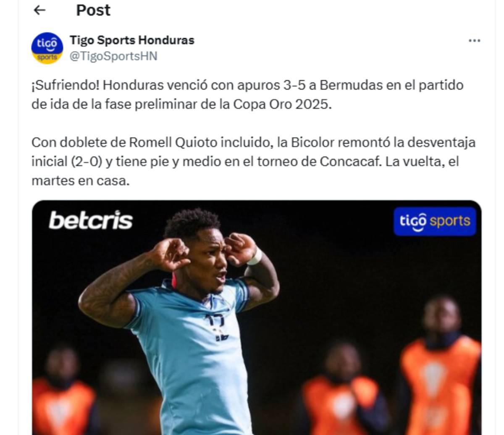Open the post photo of the player
This screenshot has height=435, width=504.
[257, 318]
